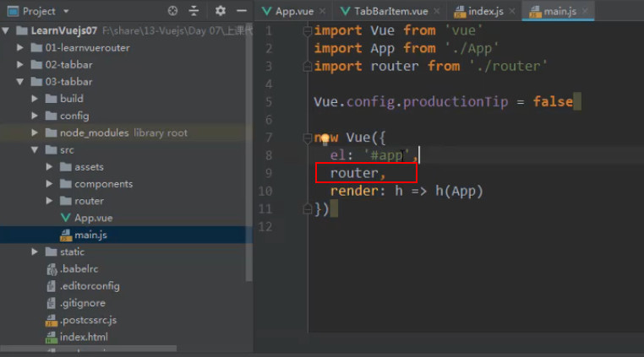Click line number 12 in the gutter

click(x=265, y=226)
